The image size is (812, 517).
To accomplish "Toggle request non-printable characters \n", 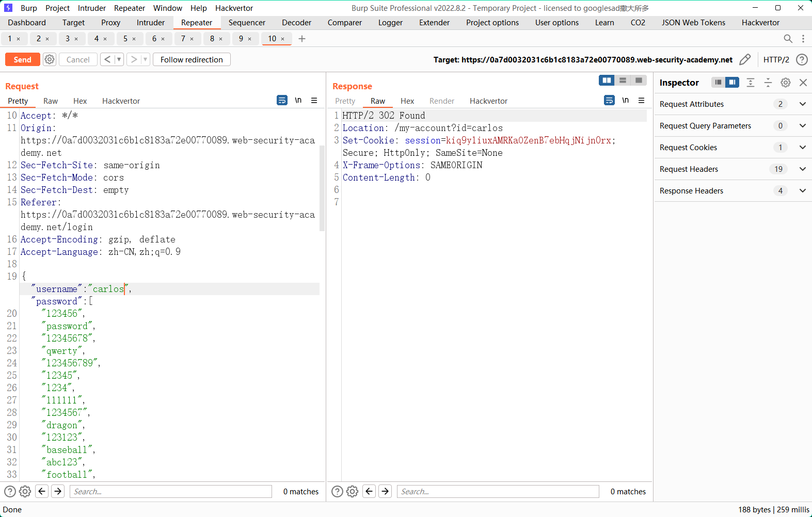I will [x=298, y=100].
